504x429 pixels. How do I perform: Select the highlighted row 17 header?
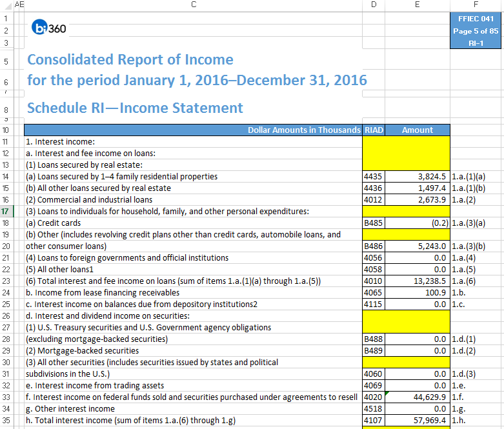6,211
